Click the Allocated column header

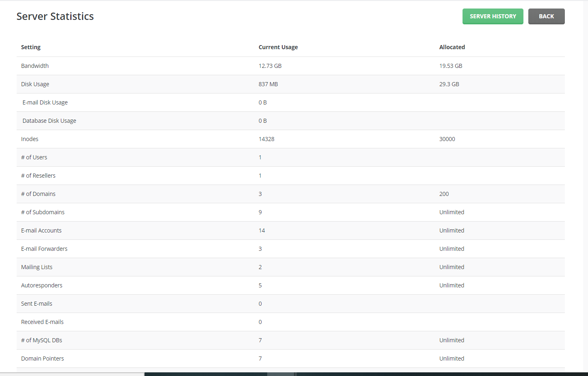pos(452,47)
